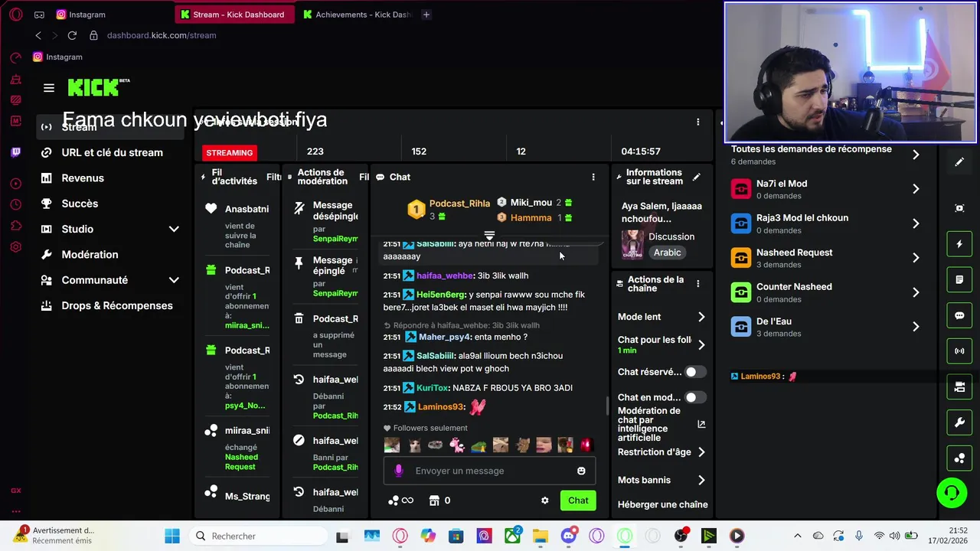
Task: Switch to the Instagram browser tab
Action: (x=80, y=15)
